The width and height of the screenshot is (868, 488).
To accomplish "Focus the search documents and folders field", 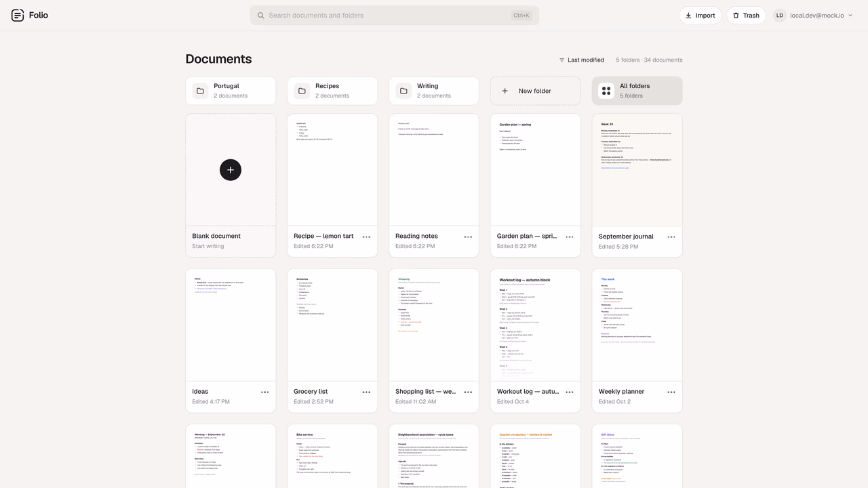I will point(395,16).
